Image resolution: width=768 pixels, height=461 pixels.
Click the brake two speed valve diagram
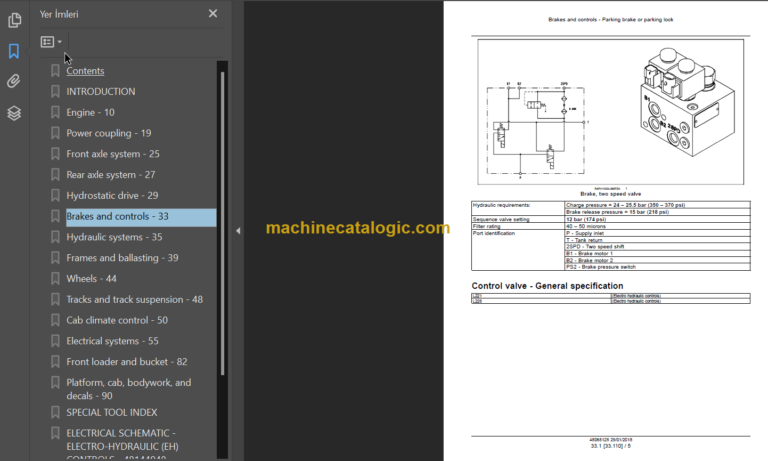(610, 112)
